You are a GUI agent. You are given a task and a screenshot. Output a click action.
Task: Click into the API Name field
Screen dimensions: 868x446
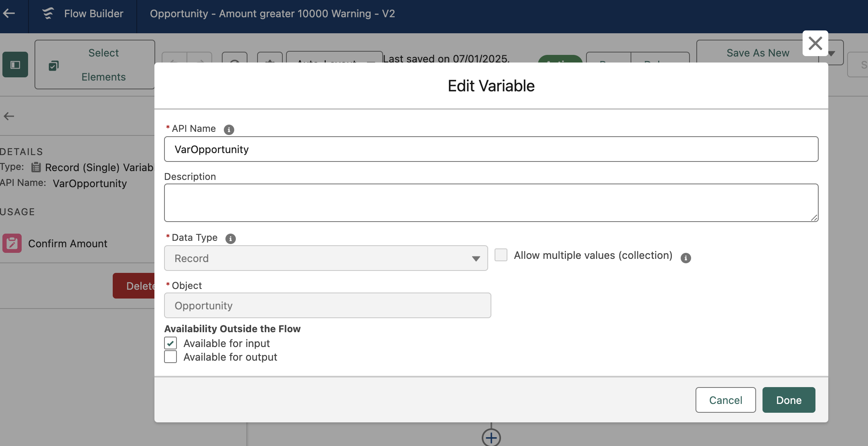[491, 149]
